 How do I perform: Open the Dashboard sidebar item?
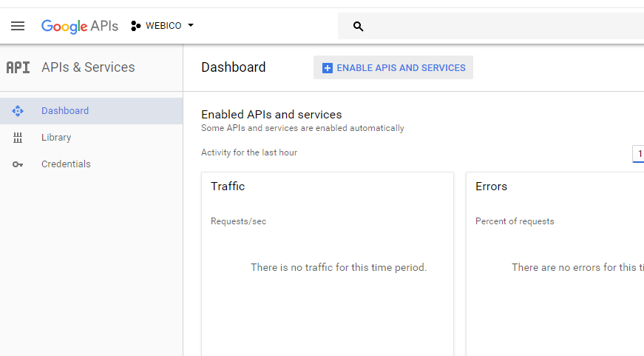point(91,111)
